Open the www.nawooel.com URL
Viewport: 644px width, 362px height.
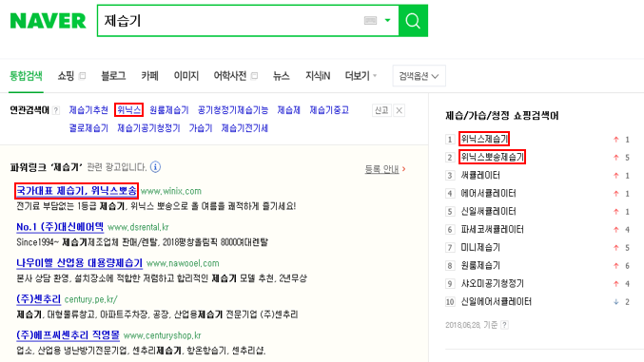click(x=183, y=263)
